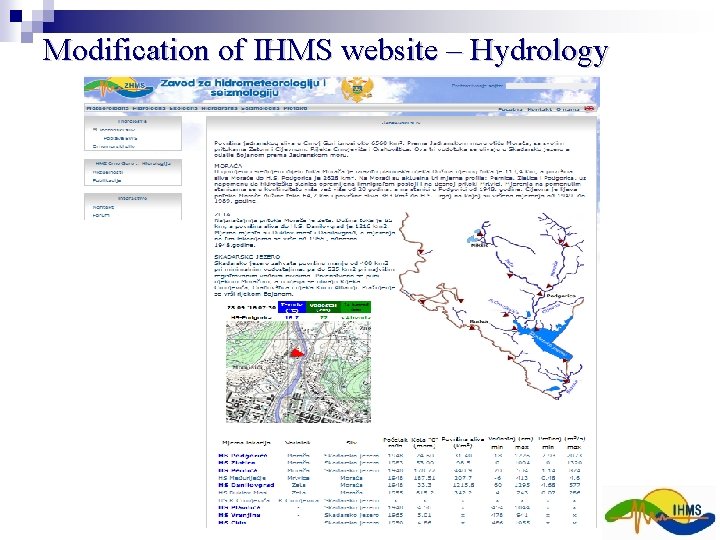Open the Seizmologija menu in the navigation bar
720x540 pixels.
point(260,108)
